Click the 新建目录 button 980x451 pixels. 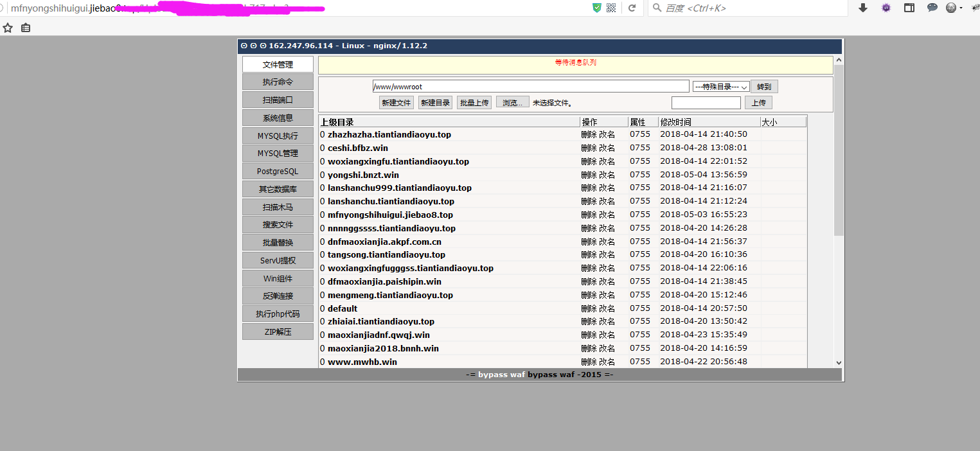pos(435,103)
